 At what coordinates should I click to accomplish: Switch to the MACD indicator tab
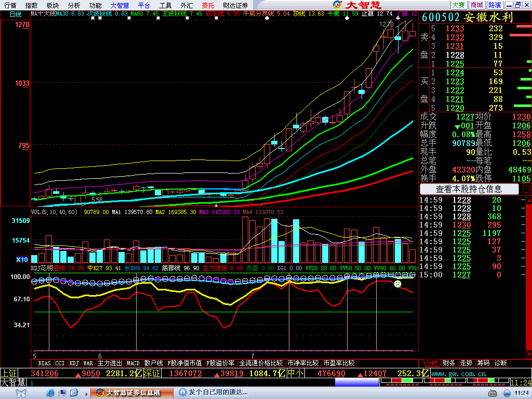[x=133, y=363]
